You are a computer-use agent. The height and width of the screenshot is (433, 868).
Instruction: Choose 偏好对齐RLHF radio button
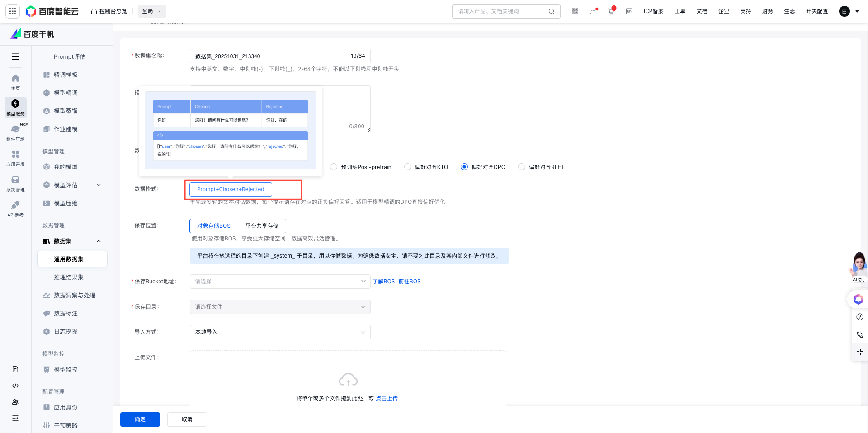522,167
